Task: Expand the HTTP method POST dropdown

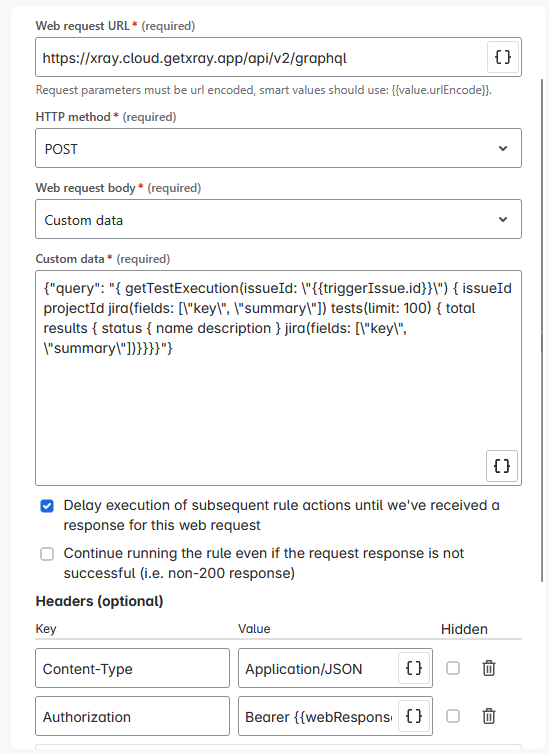Action: (x=278, y=148)
